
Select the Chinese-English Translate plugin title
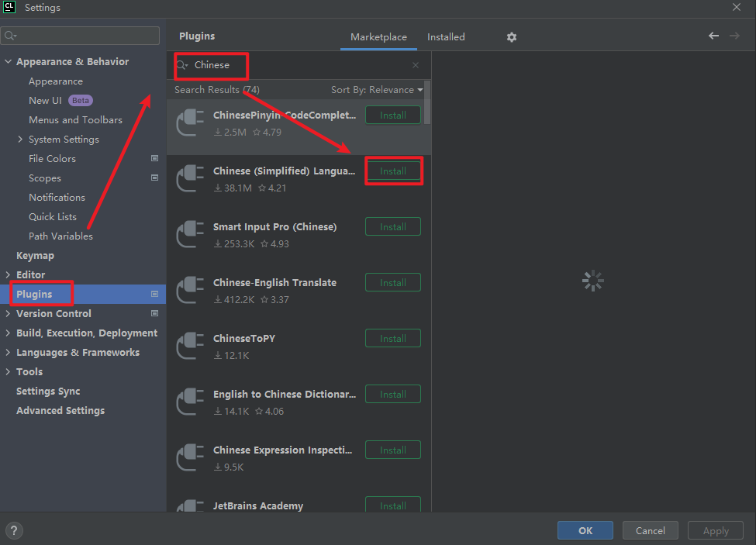pos(274,283)
